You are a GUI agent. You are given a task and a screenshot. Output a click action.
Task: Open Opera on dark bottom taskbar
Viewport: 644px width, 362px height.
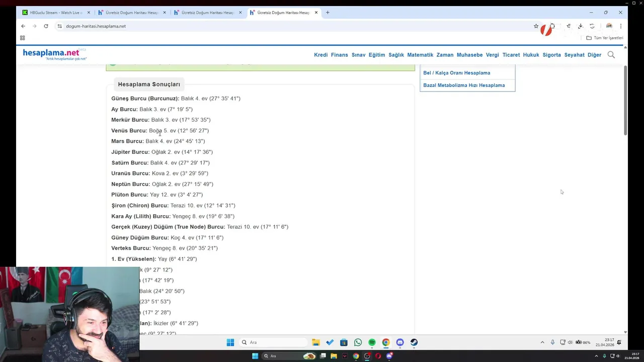coord(378,356)
